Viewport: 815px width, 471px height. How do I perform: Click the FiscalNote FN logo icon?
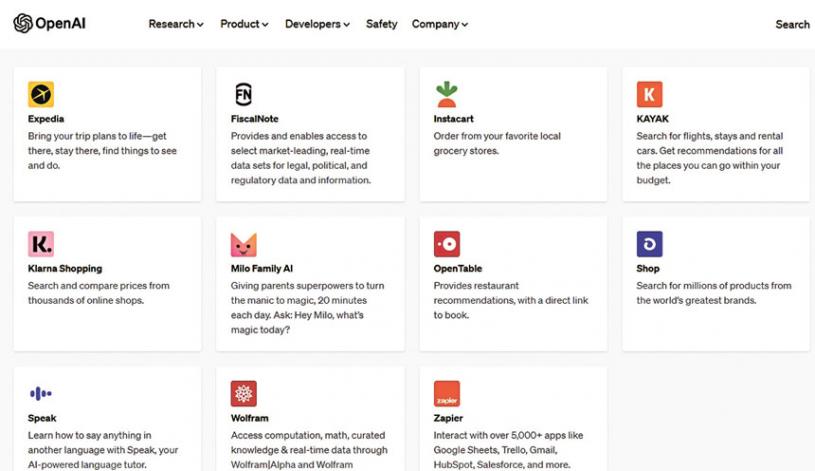pyautogui.click(x=243, y=95)
